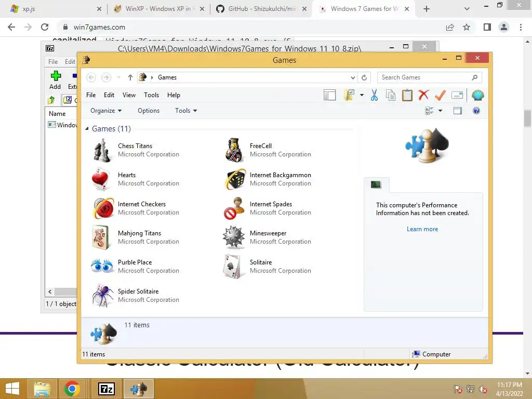Image resolution: width=532 pixels, height=399 pixels.
Task: Select the Mahjong Titans tile icon
Action: (101, 237)
